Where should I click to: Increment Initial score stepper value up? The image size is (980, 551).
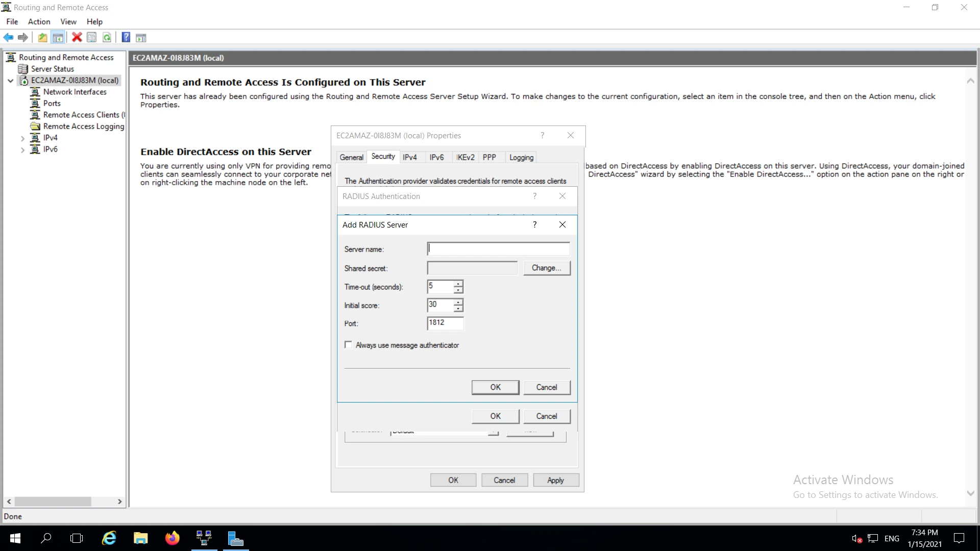(x=458, y=302)
